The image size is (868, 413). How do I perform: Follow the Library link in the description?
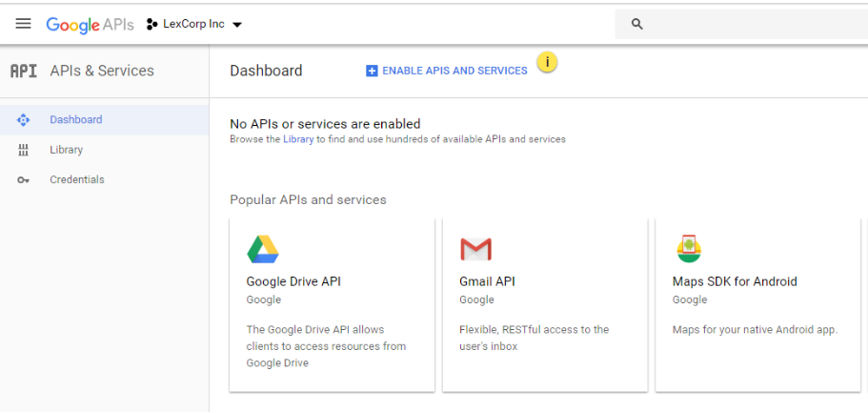point(297,139)
